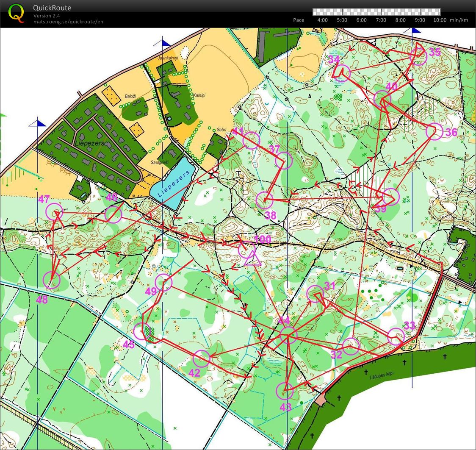This screenshot has height=450, width=476.
Task: Click control circle 49 on the map
Action: (164, 283)
